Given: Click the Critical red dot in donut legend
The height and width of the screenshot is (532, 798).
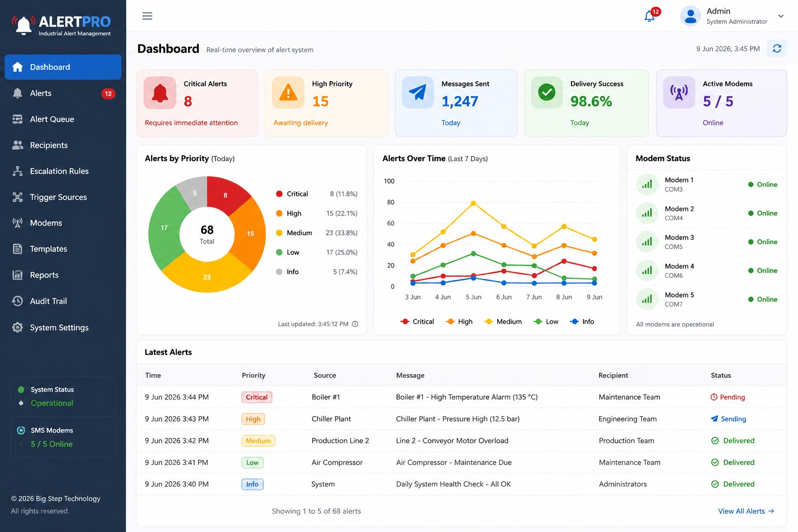Looking at the screenshot, I should click(x=279, y=194).
